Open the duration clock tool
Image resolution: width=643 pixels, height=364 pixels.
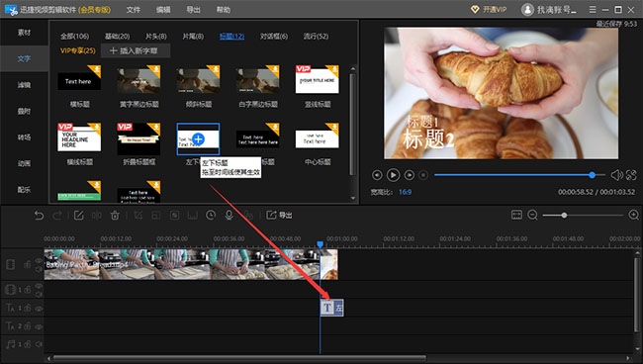point(211,216)
